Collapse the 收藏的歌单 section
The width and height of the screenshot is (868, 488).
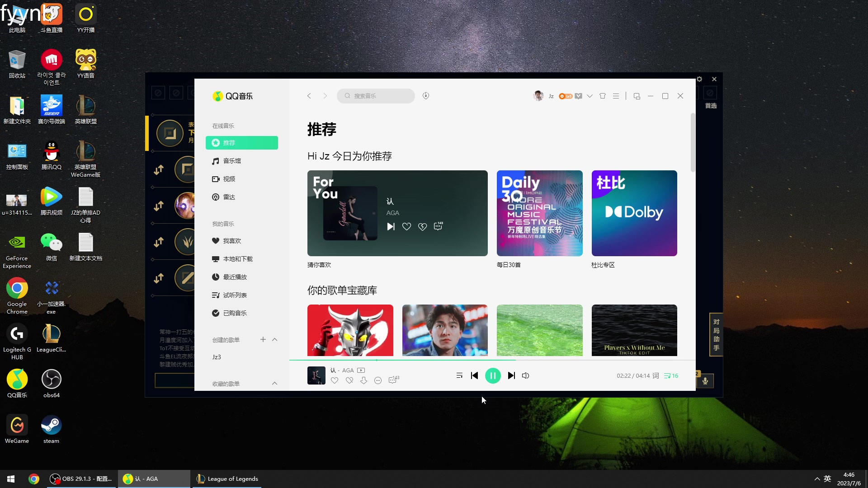274,383
